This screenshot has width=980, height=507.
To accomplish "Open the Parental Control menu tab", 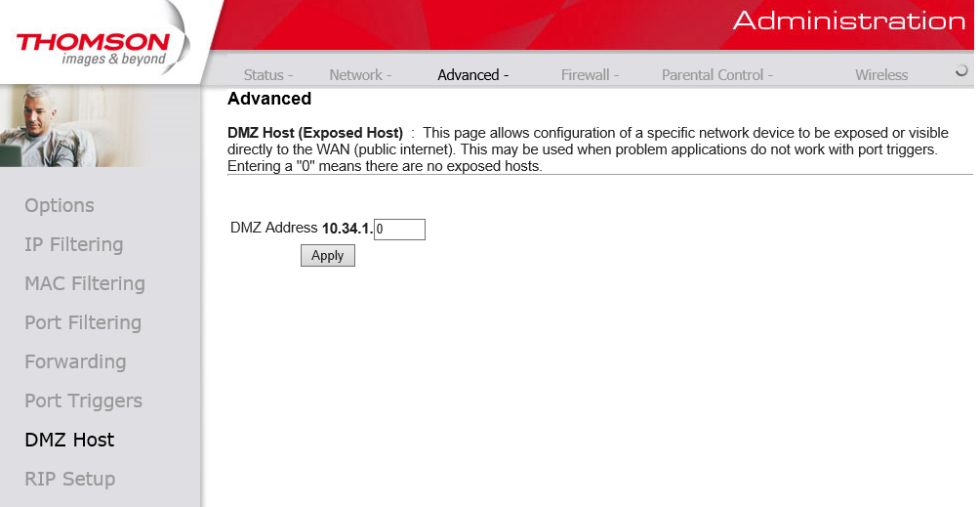I will pyautogui.click(x=716, y=75).
